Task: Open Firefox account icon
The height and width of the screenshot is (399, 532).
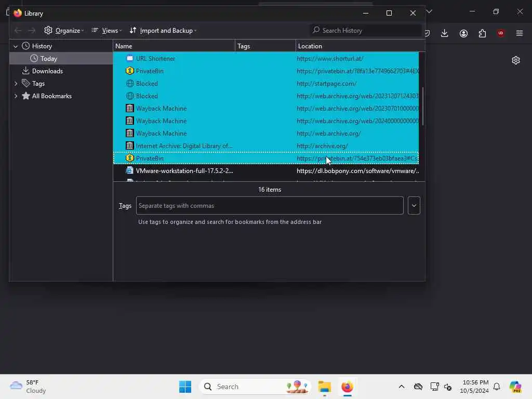Action: click(463, 33)
